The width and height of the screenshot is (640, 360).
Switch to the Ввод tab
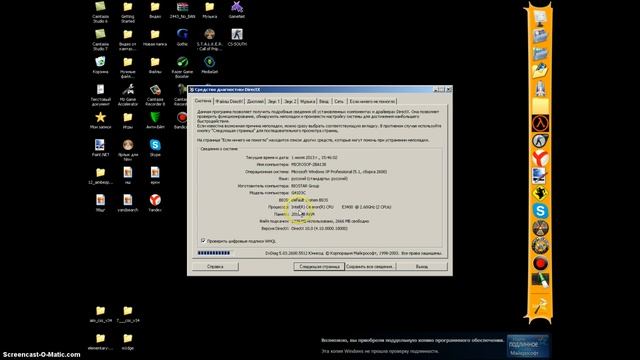click(x=324, y=101)
